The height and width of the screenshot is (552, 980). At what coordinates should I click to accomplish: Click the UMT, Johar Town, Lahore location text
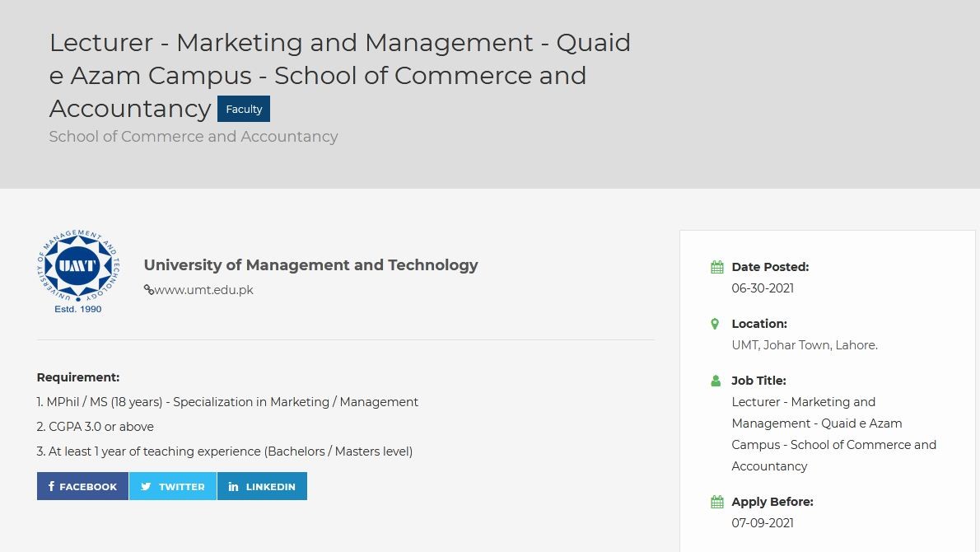[804, 345]
